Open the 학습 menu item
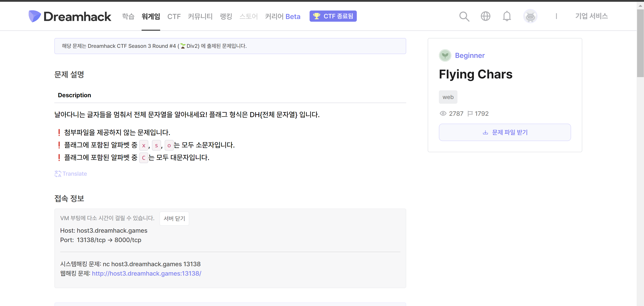 point(128,17)
